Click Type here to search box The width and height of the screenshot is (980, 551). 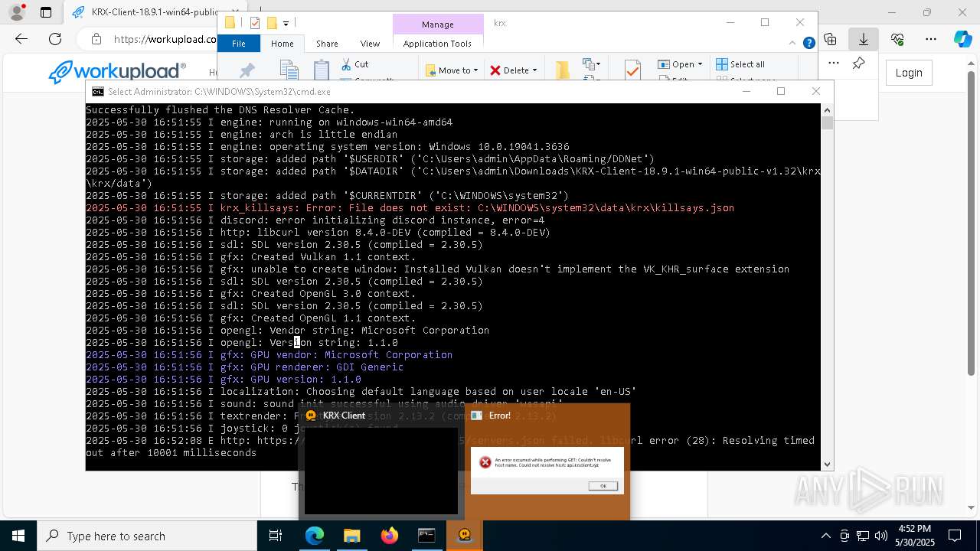point(147,536)
